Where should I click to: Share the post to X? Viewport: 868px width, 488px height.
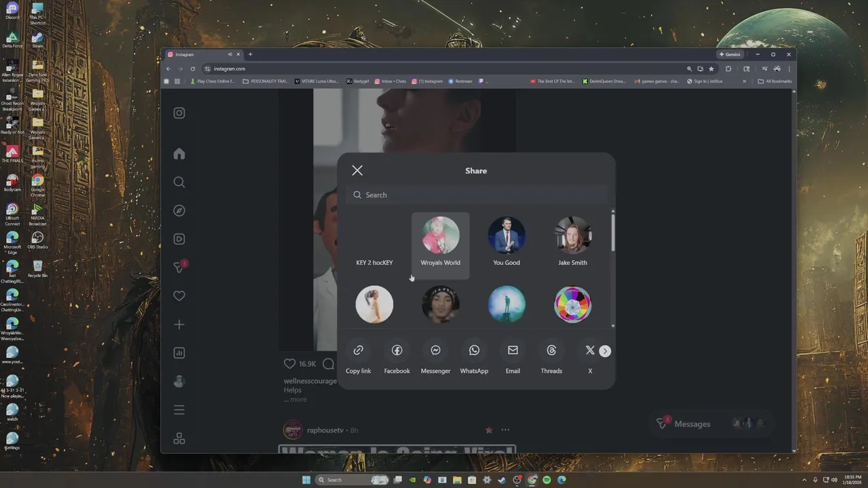(590, 357)
